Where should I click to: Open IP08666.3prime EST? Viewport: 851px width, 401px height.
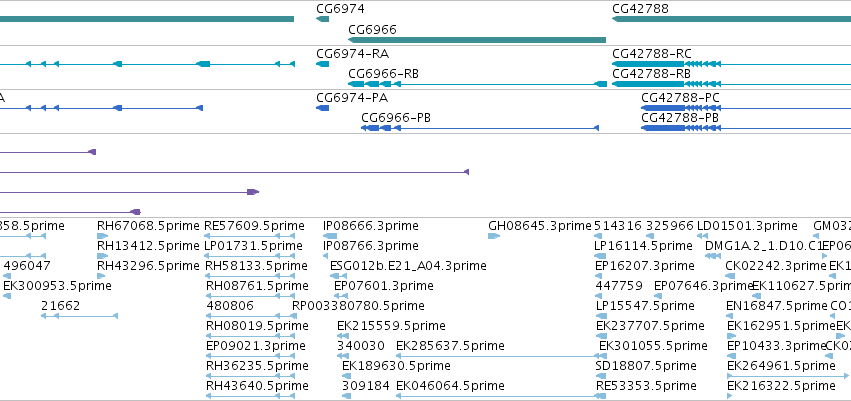click(x=371, y=226)
